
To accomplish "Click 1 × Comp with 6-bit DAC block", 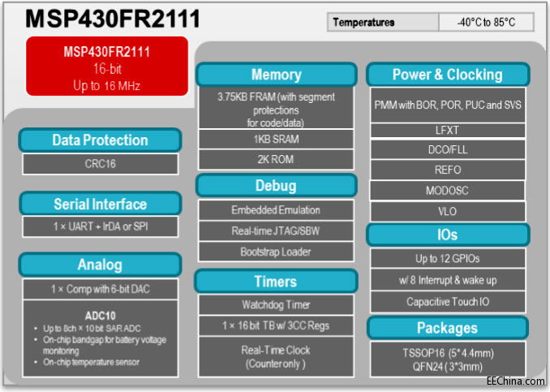I will [101, 289].
